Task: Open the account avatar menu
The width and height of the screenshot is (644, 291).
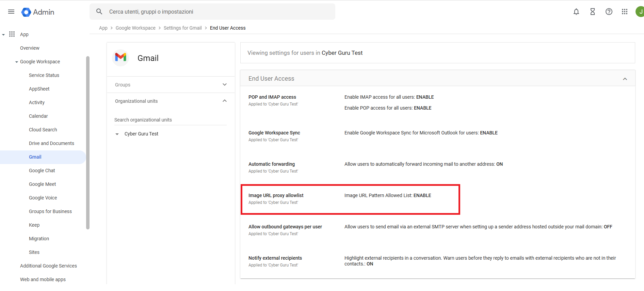Action: pos(640,12)
